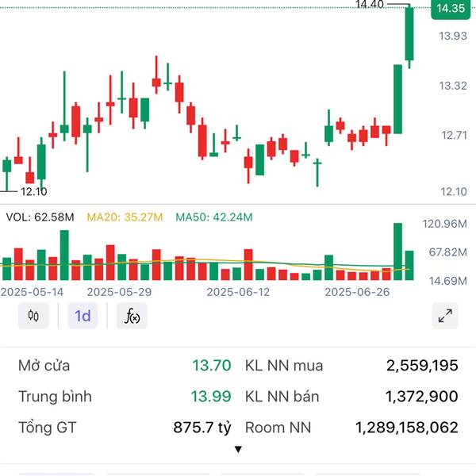Open the candlestick chart type selector
Viewport: 476px width, 476px height.
pyautogui.click(x=33, y=316)
